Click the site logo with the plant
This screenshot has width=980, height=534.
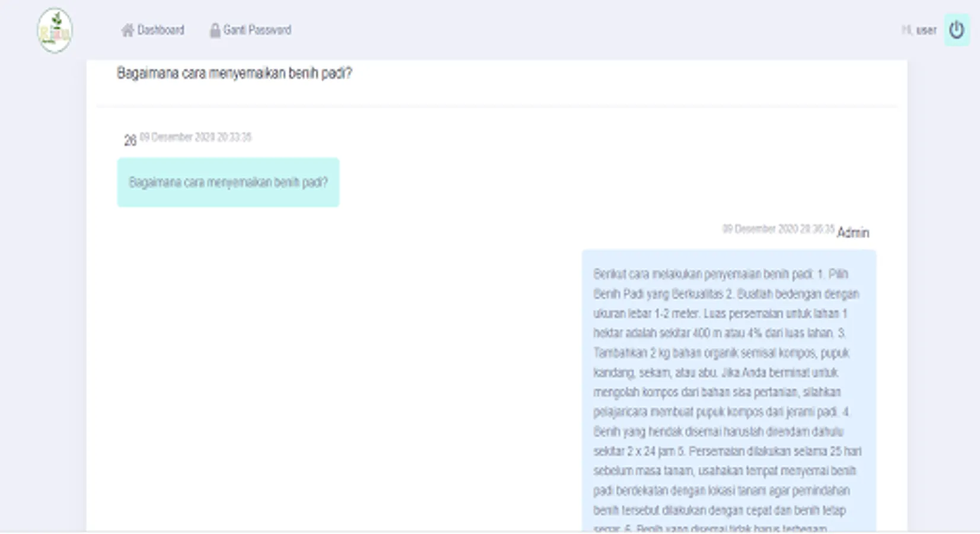55,31
